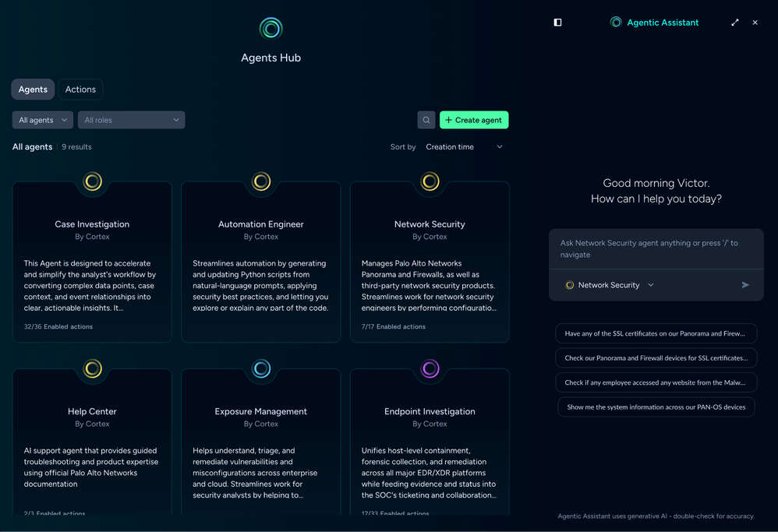Image resolution: width=778 pixels, height=532 pixels.
Task: Switch to the Actions tab
Action: point(80,90)
